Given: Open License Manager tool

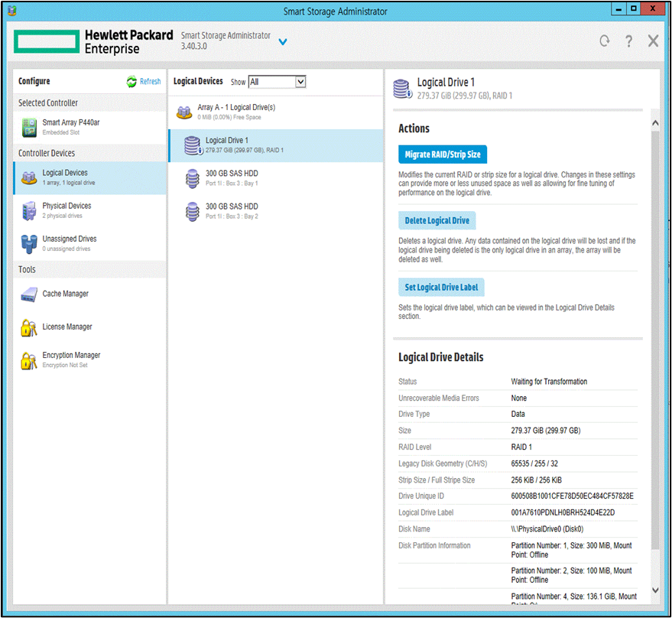Looking at the screenshot, I should [89, 327].
